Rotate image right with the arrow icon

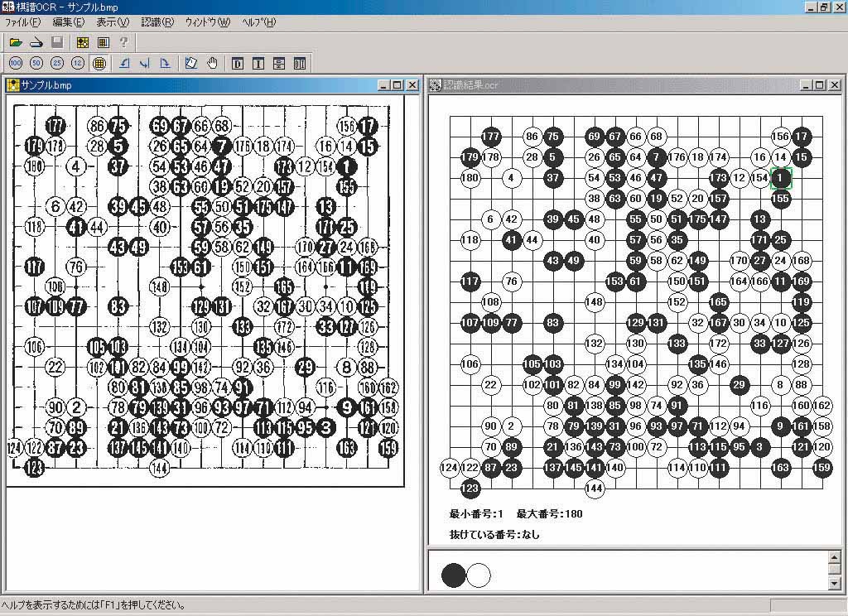pos(165,63)
